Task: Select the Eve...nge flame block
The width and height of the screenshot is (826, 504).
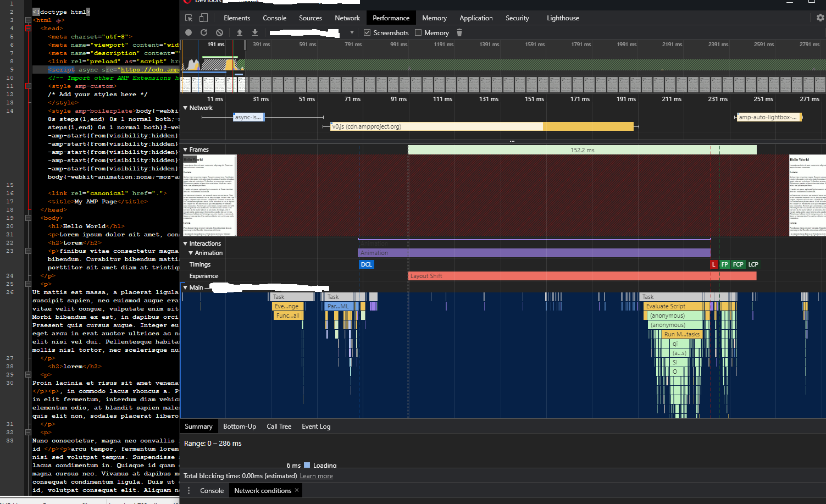Action: point(287,306)
